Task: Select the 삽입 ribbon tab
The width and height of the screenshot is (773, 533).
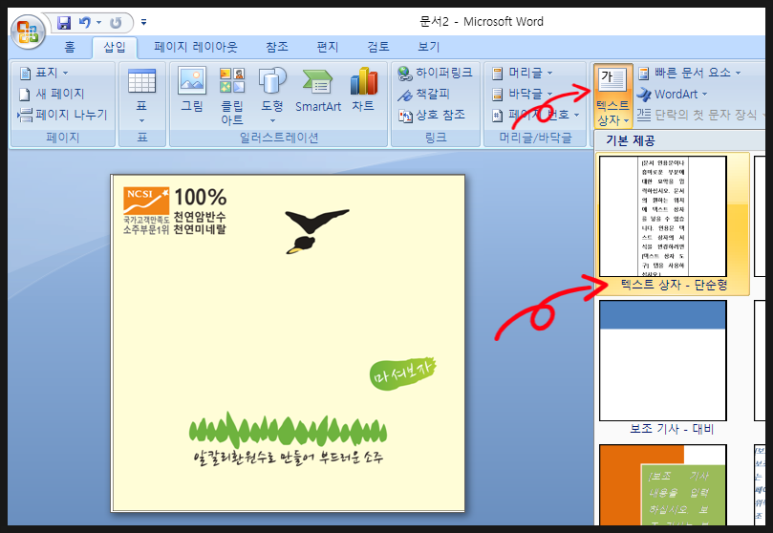Action: pyautogui.click(x=114, y=47)
